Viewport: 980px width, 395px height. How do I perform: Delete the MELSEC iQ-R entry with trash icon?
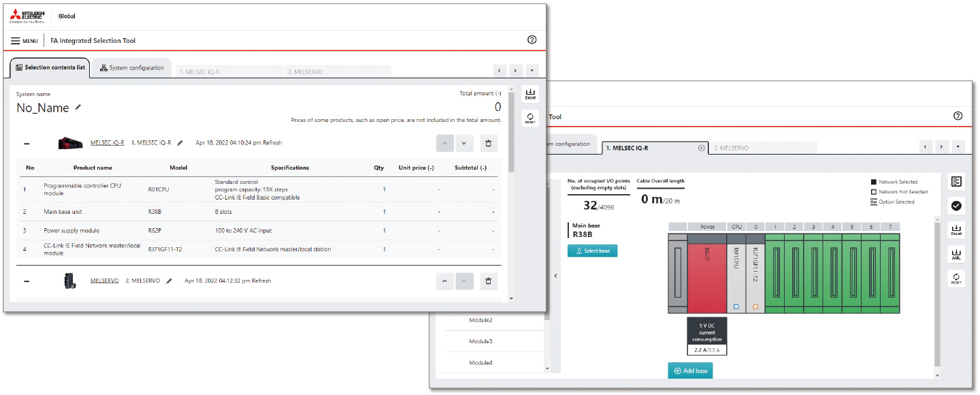click(x=487, y=143)
